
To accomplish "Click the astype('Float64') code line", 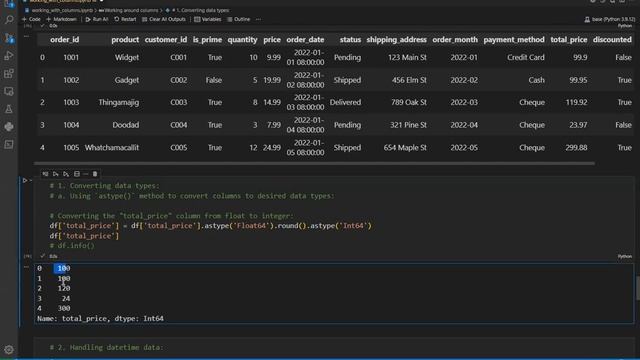I will point(211,226).
